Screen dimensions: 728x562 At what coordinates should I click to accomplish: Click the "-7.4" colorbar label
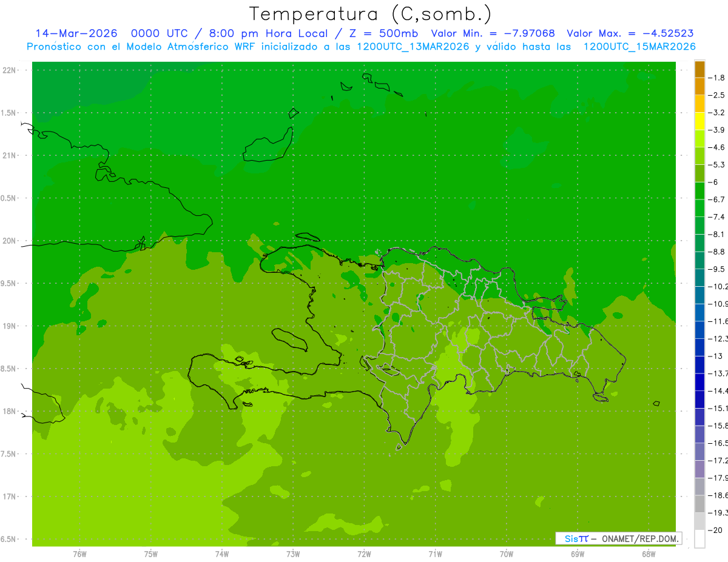(x=718, y=217)
